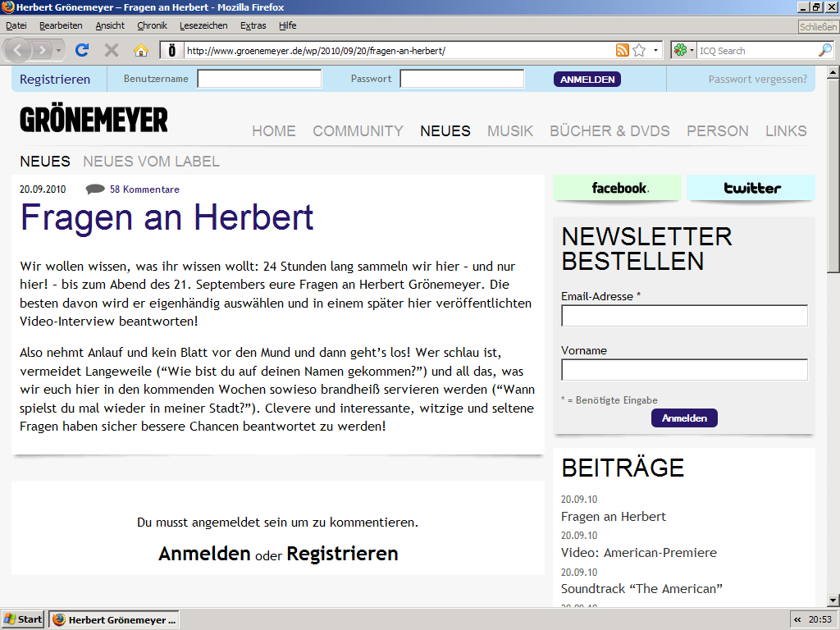
Task: Click the comments speech bubble icon
Action: click(95, 189)
